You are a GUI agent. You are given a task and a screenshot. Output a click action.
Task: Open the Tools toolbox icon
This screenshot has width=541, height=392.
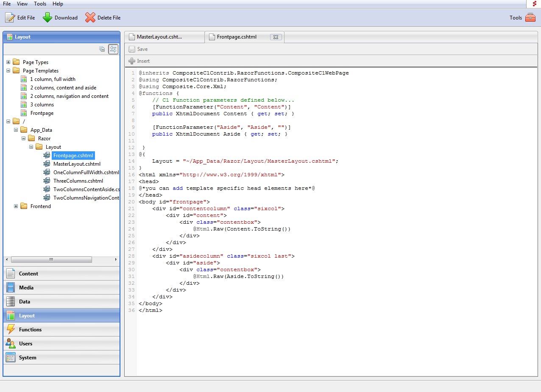pyautogui.click(x=530, y=18)
